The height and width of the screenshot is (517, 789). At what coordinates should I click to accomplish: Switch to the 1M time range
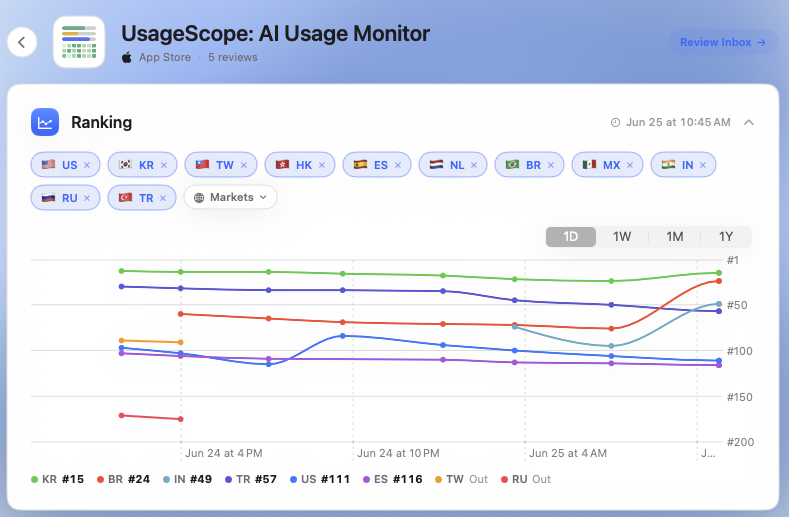click(675, 237)
